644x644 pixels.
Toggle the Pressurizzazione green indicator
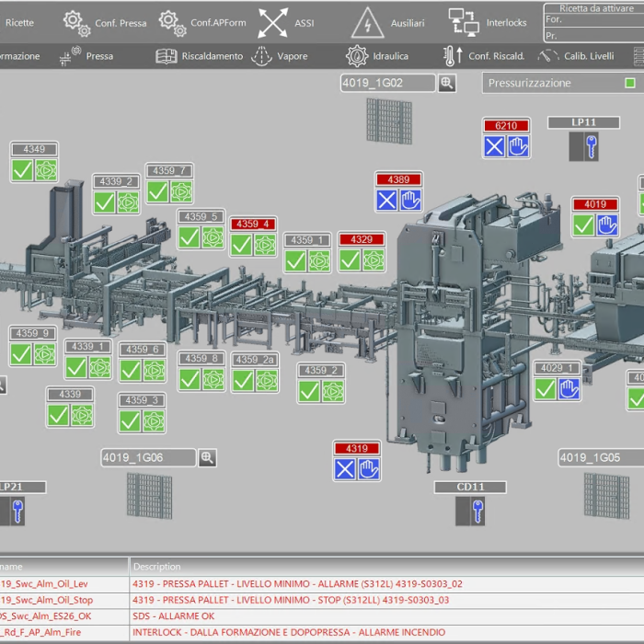click(630, 83)
